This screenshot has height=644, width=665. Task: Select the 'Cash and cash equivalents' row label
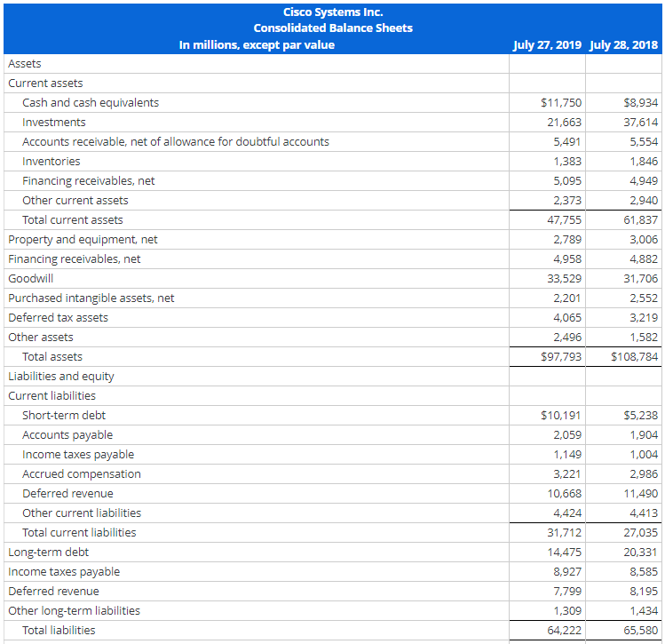point(91,103)
